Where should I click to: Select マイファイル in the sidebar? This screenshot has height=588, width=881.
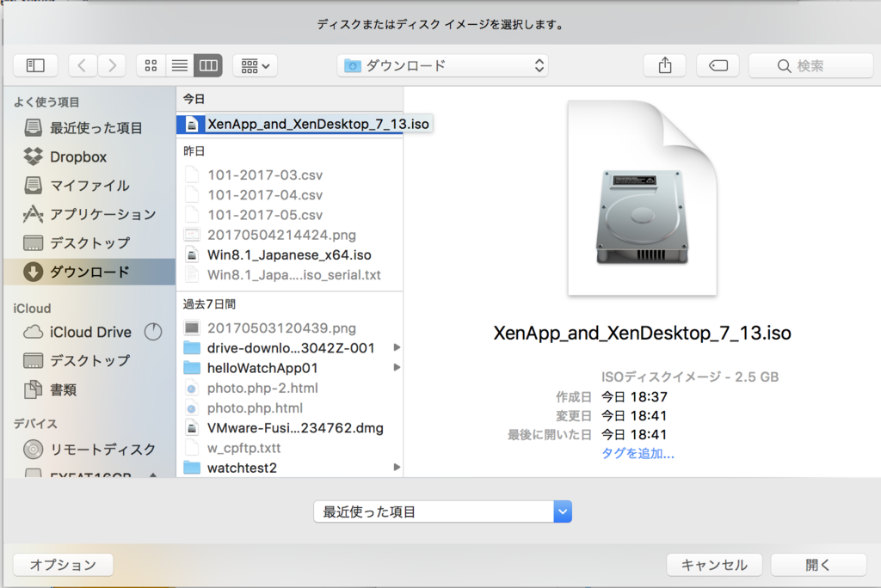(x=89, y=186)
